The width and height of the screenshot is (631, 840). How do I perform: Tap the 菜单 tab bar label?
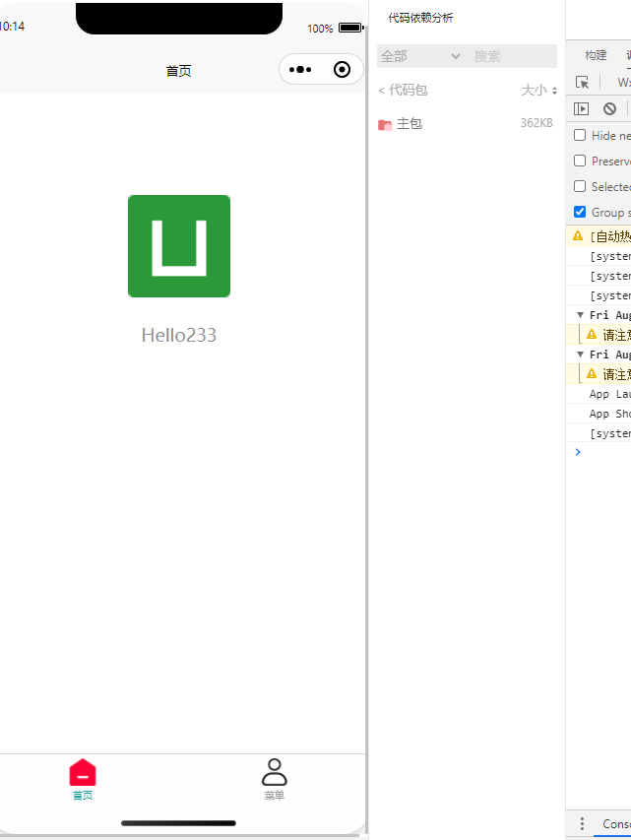tap(275, 796)
